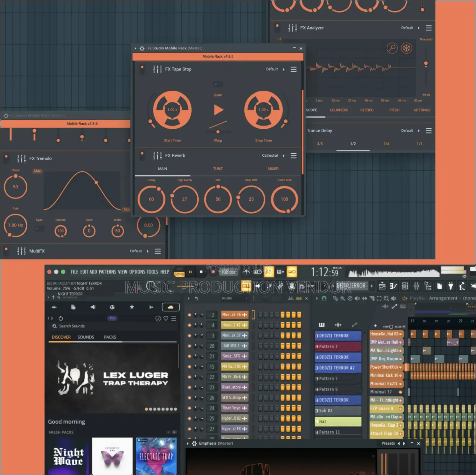
Task: Select the 3/4 option in Trance Delay
Action: point(386,144)
